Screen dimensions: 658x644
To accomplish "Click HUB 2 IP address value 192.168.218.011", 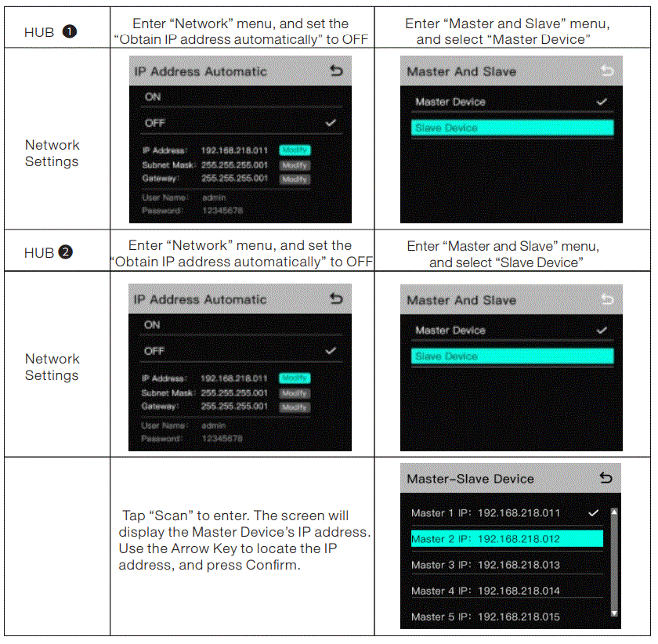I will (x=233, y=378).
